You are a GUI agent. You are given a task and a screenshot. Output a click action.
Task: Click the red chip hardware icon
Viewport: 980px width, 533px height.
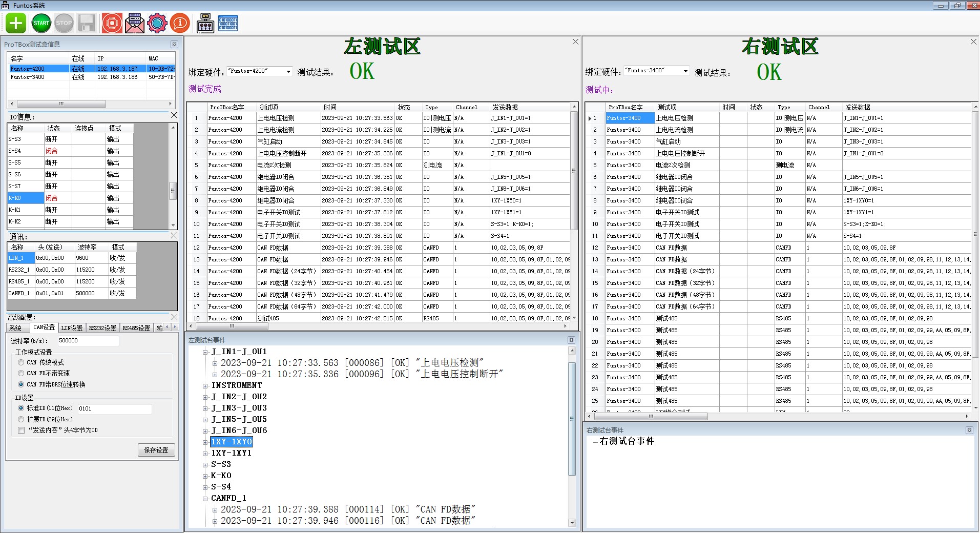(112, 23)
